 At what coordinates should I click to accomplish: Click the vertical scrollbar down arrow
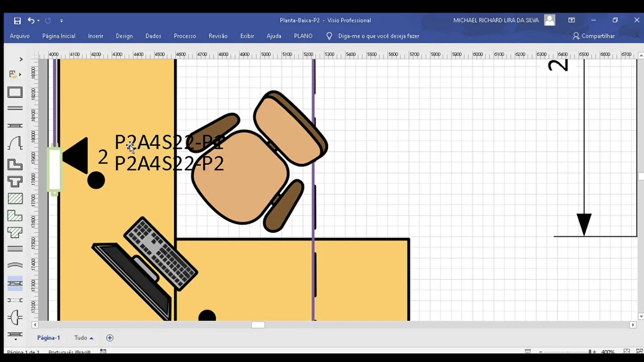(641, 317)
